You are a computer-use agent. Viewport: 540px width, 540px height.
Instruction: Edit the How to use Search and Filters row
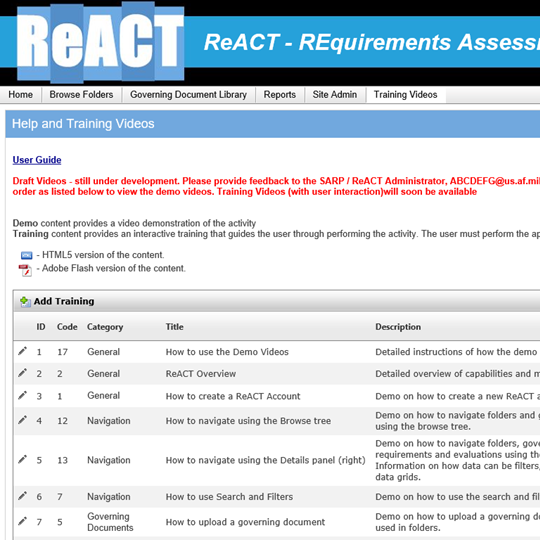pyautogui.click(x=22, y=496)
